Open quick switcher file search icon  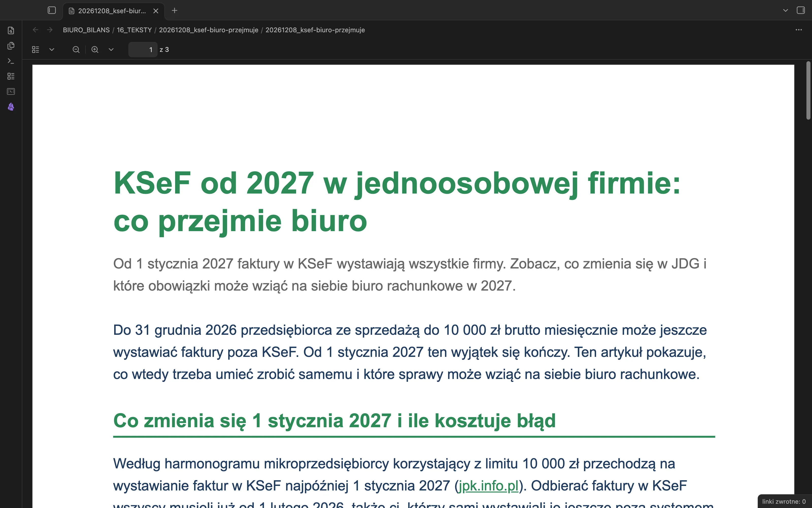click(11, 30)
